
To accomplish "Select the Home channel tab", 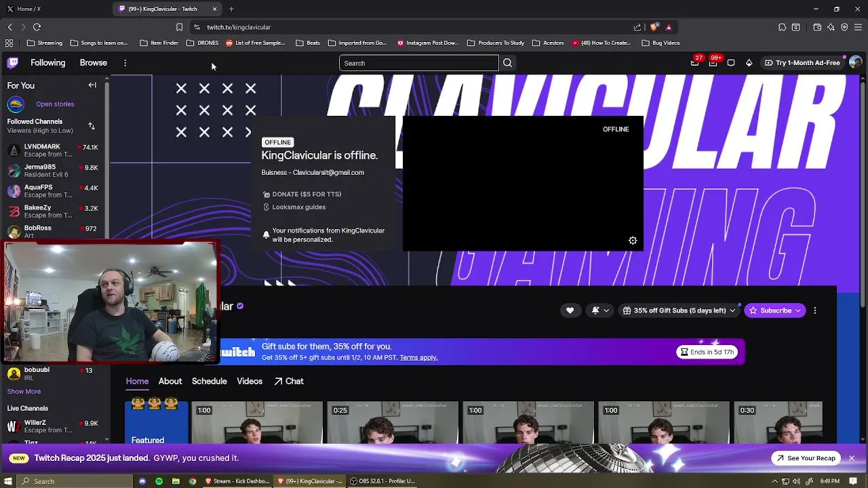I will (137, 381).
